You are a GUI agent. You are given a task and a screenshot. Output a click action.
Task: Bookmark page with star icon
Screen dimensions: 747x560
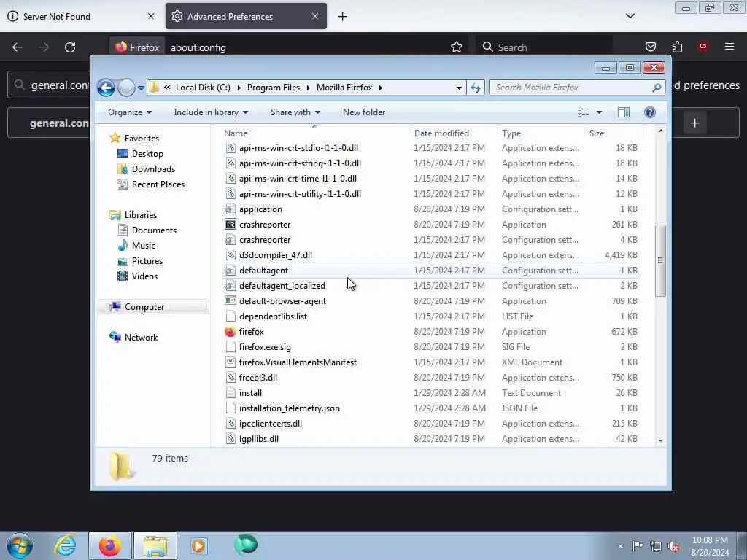[457, 47]
